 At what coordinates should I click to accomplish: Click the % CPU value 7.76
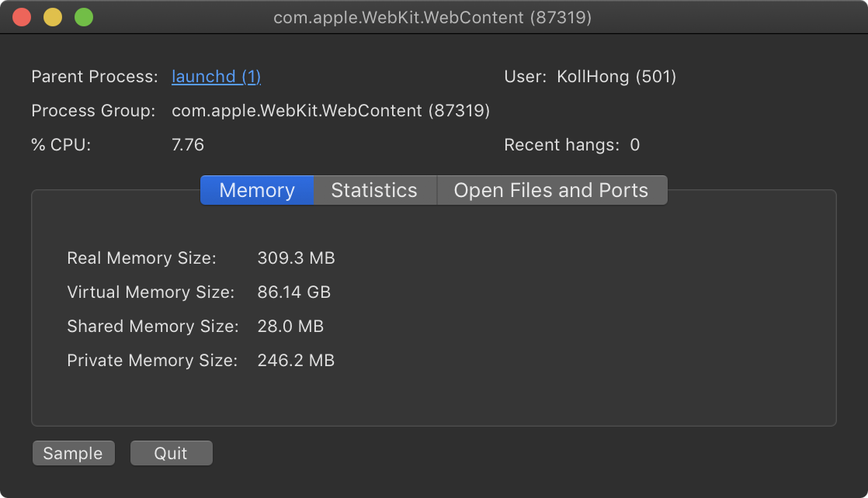coord(188,145)
